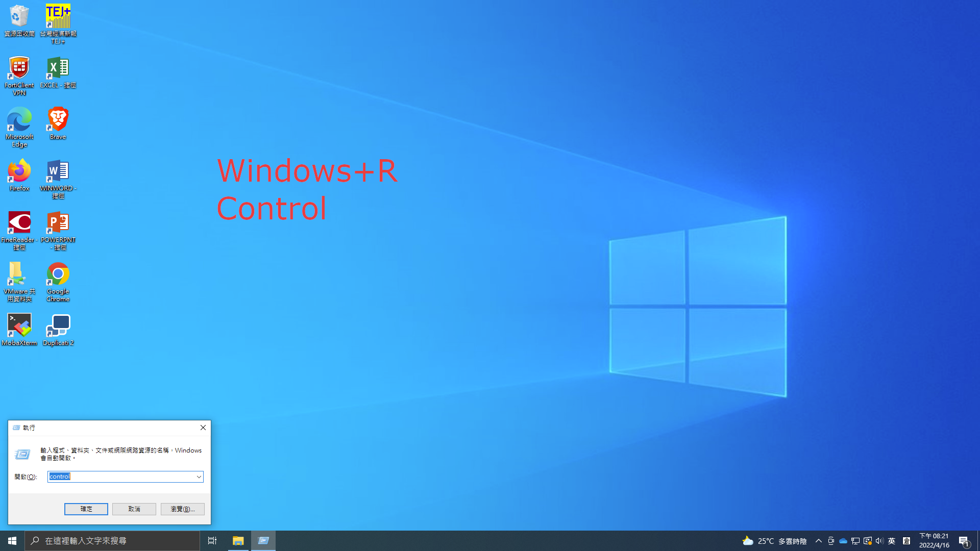Click the 瀏覽(B)... browse button
This screenshot has width=980, height=551.
[182, 509]
